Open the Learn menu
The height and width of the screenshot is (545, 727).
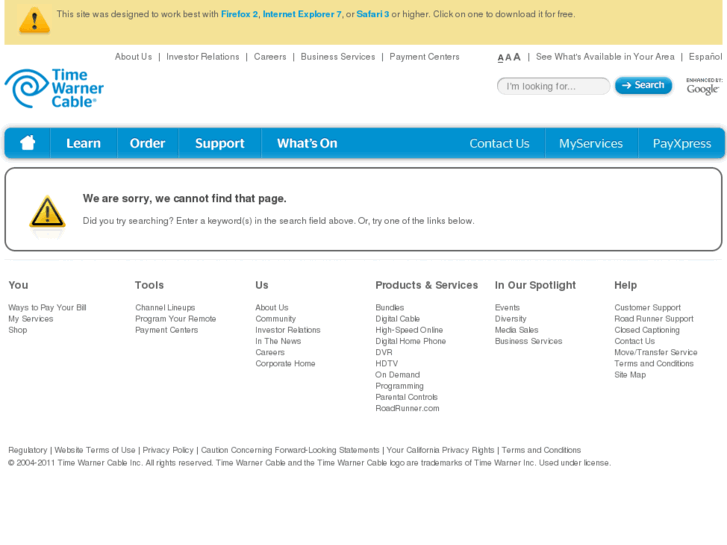[83, 143]
